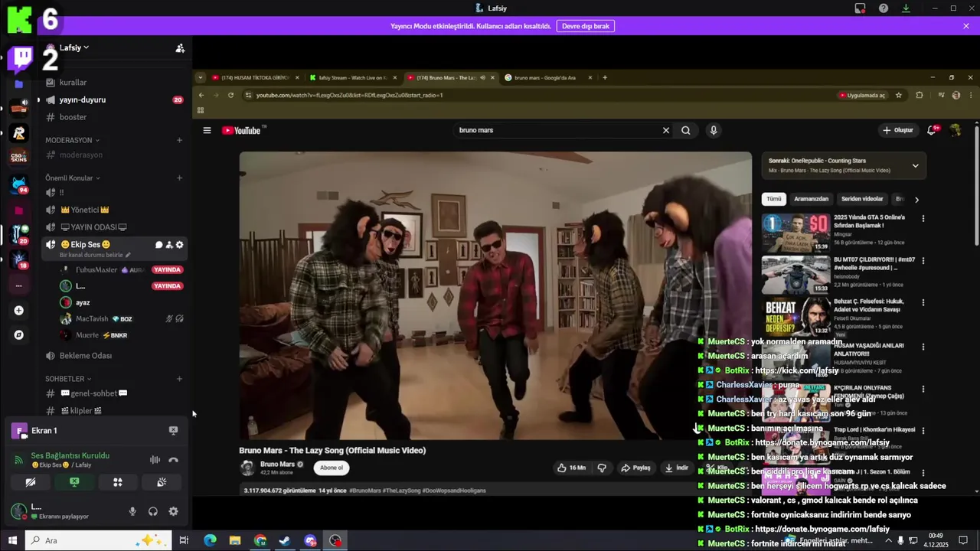This screenshot has width=980, height=551.
Task: Click the Windows taskbar Ara search box
Action: pos(98,540)
